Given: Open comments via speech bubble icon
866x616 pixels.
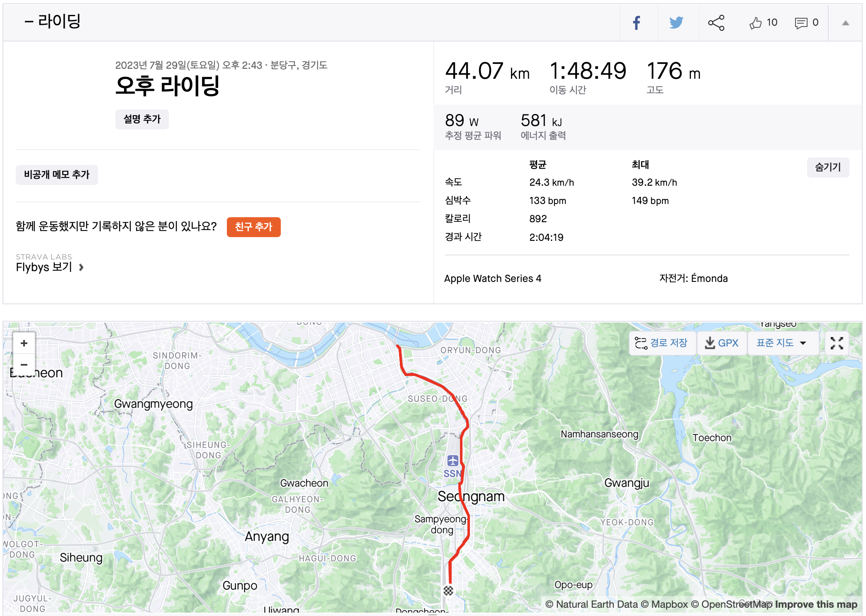Looking at the screenshot, I should pos(801,23).
